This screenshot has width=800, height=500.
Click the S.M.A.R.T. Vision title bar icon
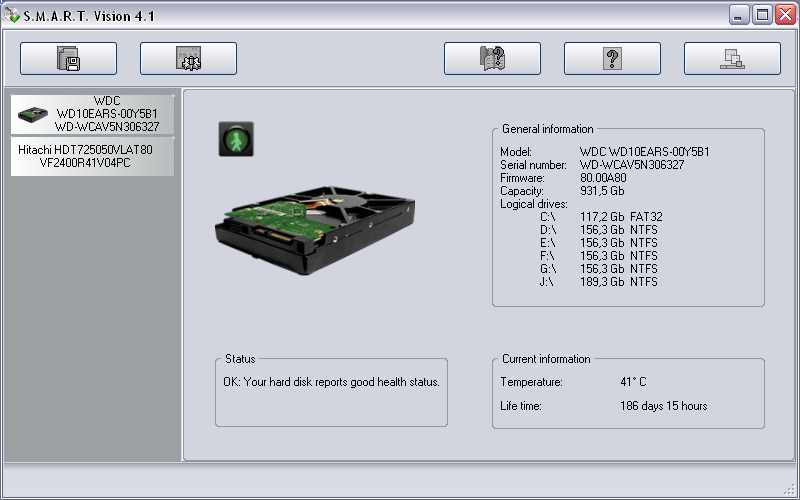(11, 16)
